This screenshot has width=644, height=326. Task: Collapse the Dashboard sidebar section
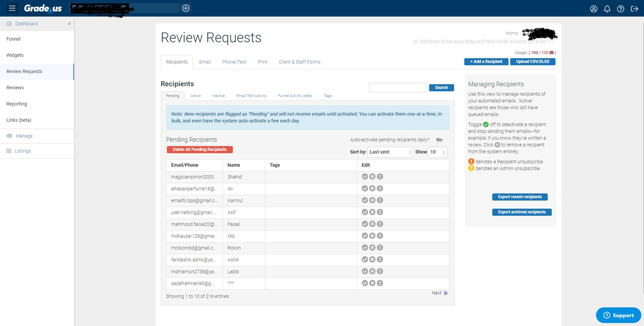[69, 24]
